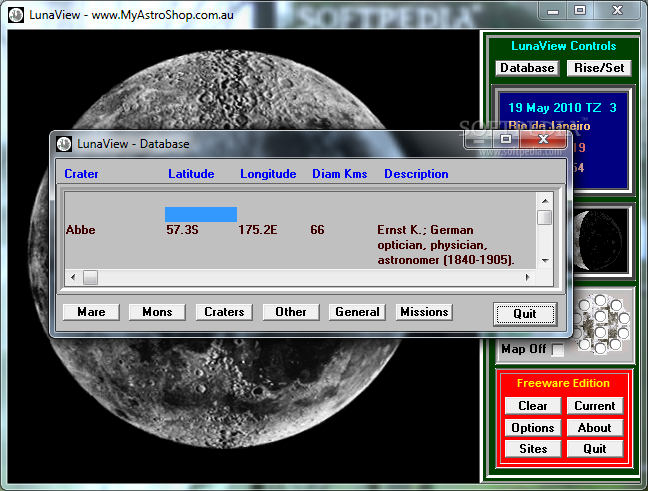
Task: Click the diameter value 66
Action: (x=317, y=230)
